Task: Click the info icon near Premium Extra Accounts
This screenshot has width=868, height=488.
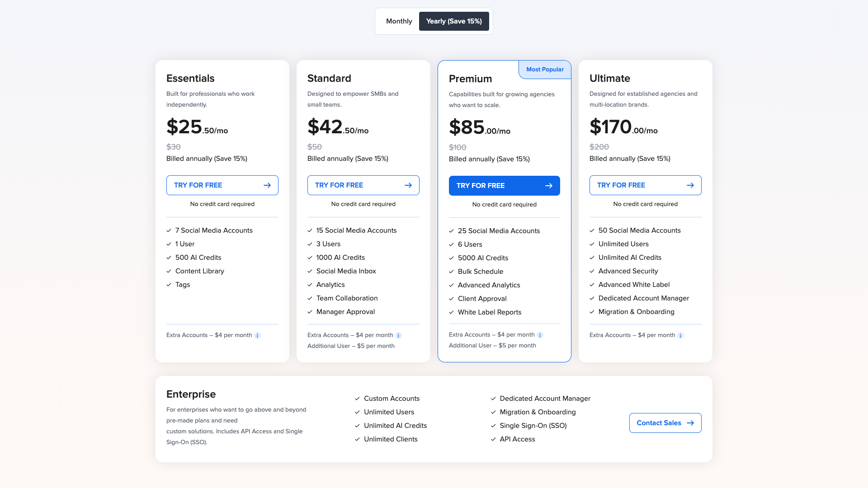Action: coord(540,335)
